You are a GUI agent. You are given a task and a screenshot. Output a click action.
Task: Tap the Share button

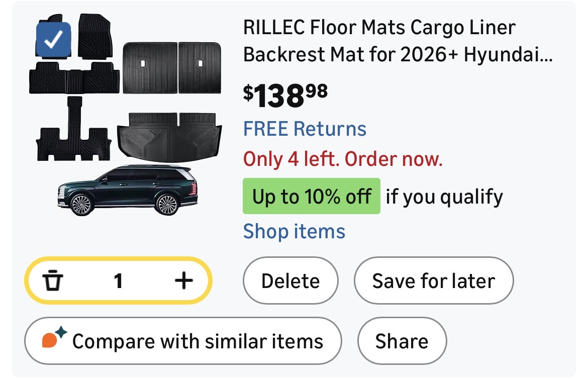(x=402, y=341)
